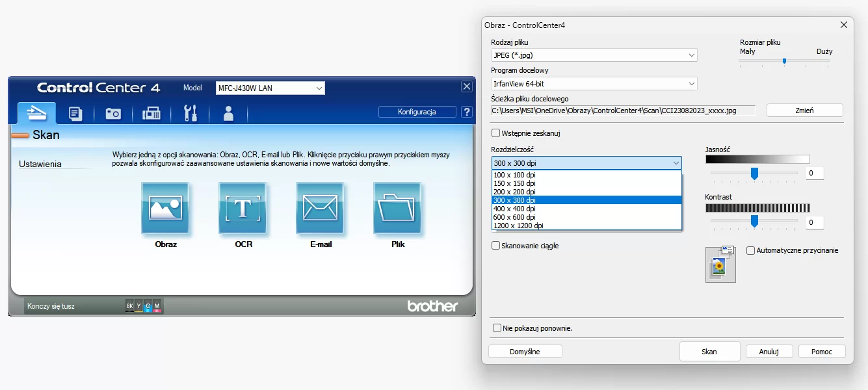This screenshot has height=390, width=868.
Task: Click the Y yellow ink level indicator
Action: [138, 305]
